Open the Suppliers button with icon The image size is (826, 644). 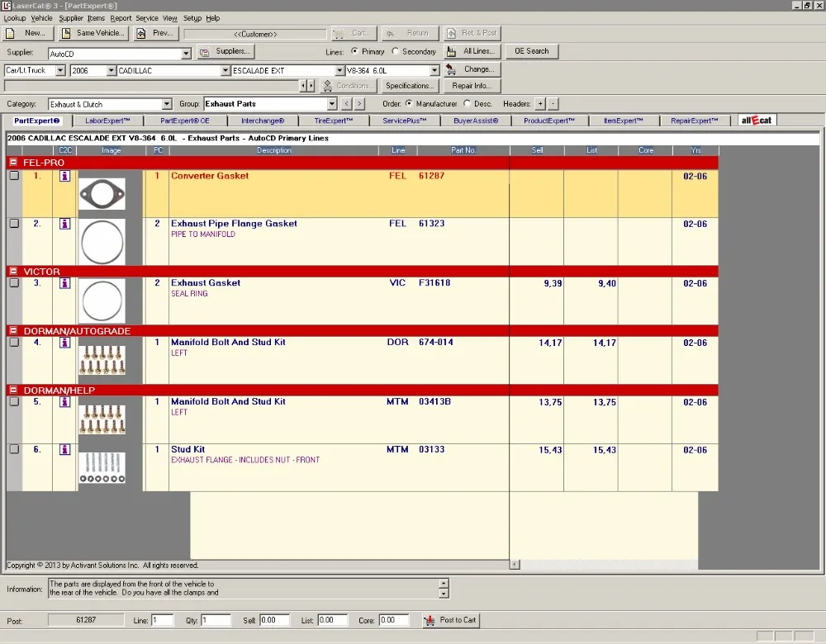tap(225, 52)
